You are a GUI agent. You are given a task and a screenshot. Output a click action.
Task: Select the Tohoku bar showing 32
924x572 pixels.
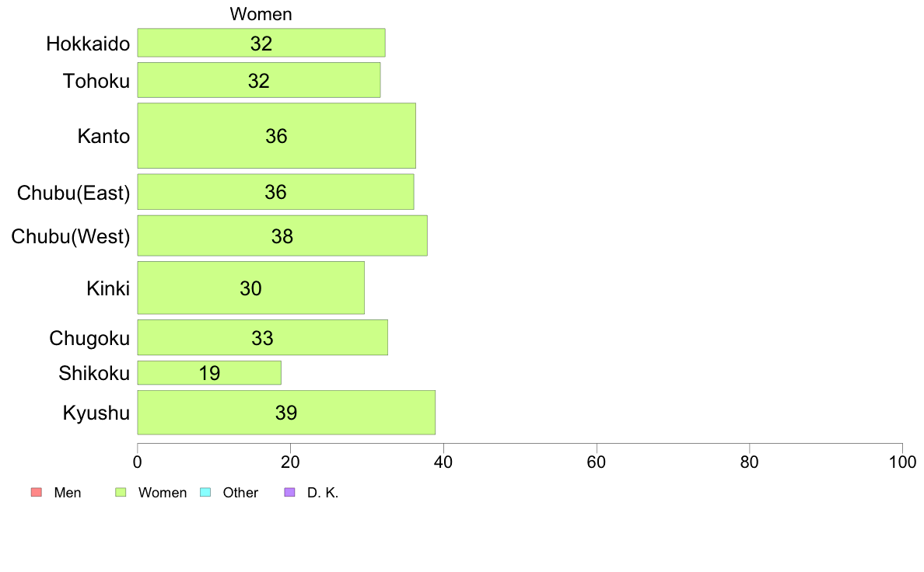point(259,80)
